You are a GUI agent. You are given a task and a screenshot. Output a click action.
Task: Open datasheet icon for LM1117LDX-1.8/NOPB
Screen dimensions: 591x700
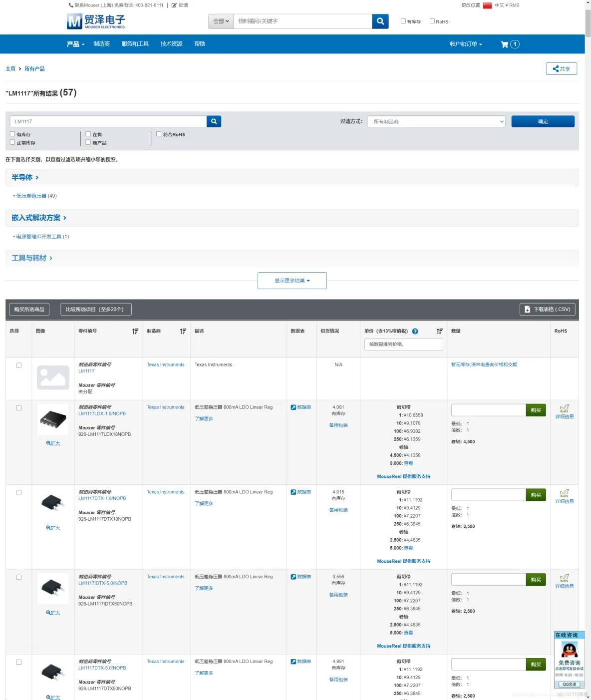tap(294, 407)
